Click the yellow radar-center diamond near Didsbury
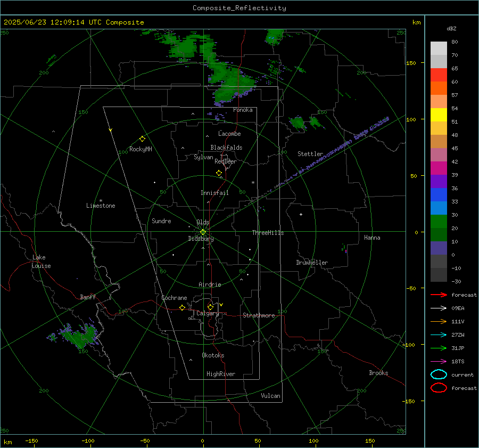 tap(203, 232)
